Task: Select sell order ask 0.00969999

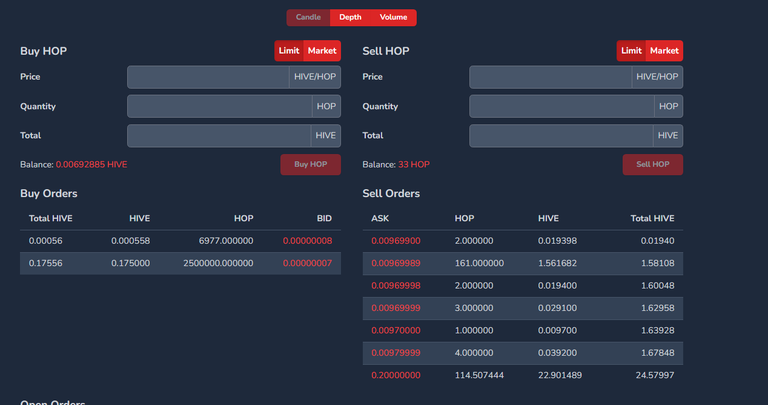Action: [523, 309]
